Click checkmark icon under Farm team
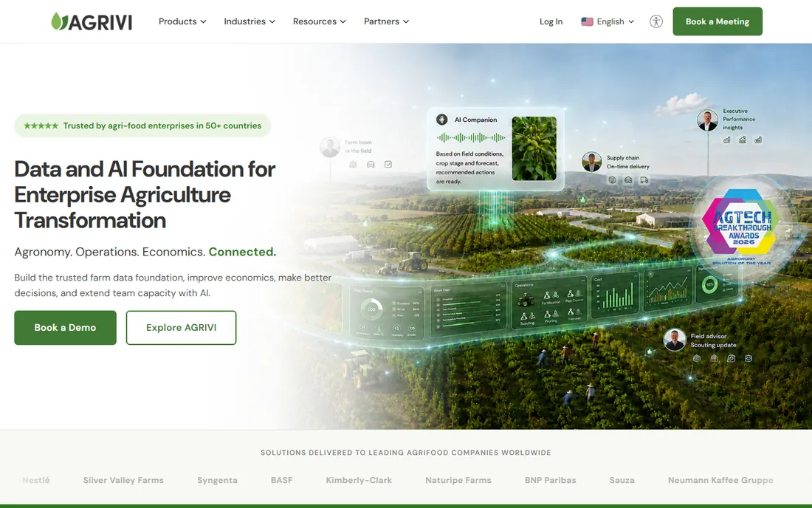Viewport: 812px width, 508px height. (x=388, y=164)
